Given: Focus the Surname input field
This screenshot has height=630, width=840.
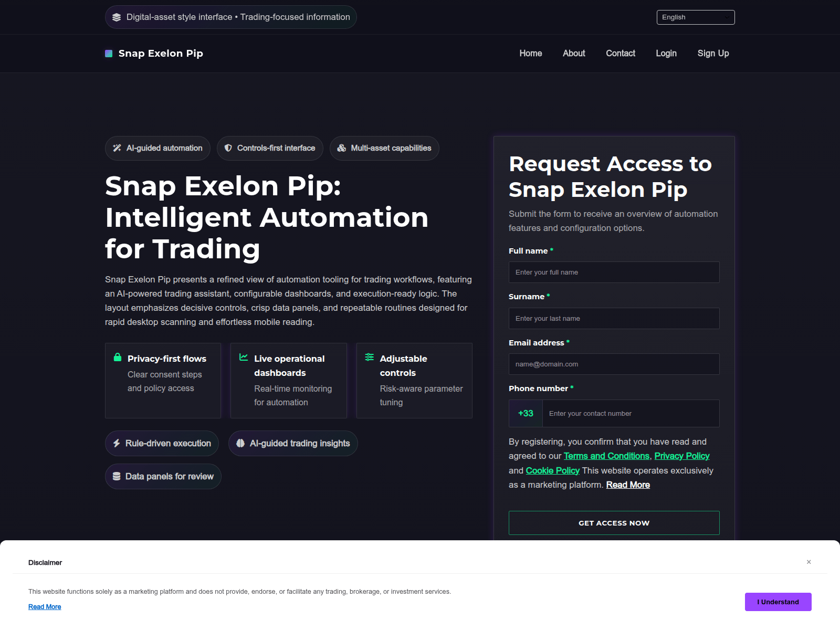Looking at the screenshot, I should (614, 318).
